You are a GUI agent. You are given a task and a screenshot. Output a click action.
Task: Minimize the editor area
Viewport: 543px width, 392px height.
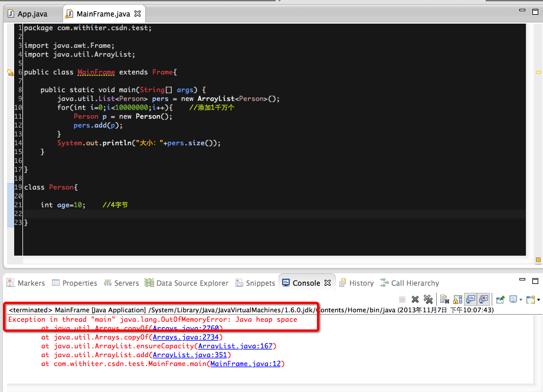coord(522,11)
